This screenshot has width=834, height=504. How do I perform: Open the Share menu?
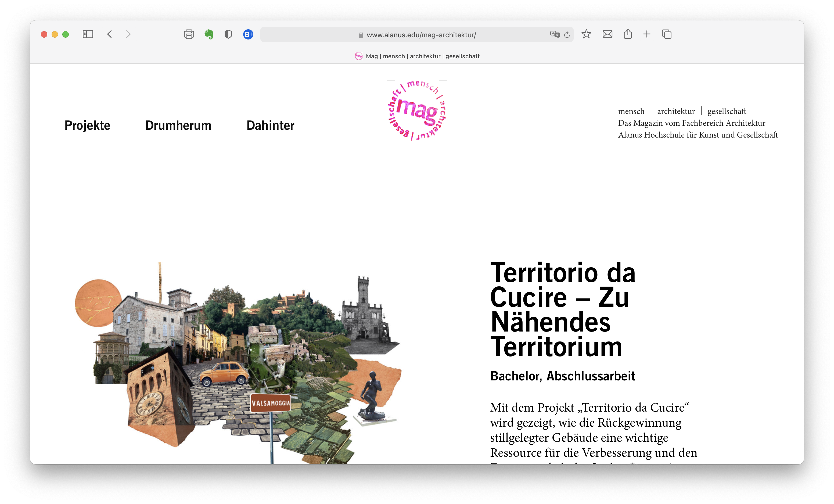point(628,34)
